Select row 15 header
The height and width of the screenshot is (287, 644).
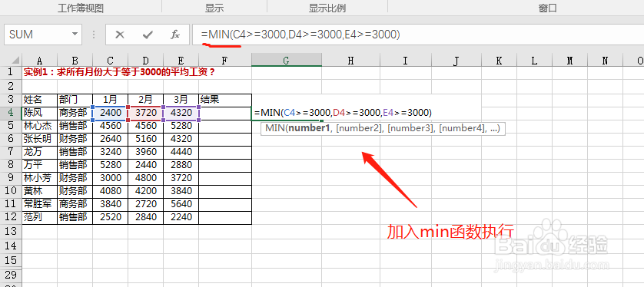[x=11, y=260]
